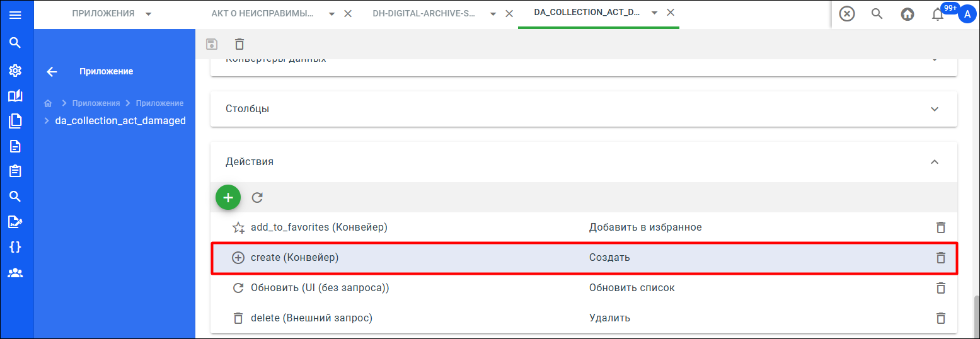Click the toolbar trash delete icon
The width and height of the screenshot is (980, 339).
coord(239,44)
